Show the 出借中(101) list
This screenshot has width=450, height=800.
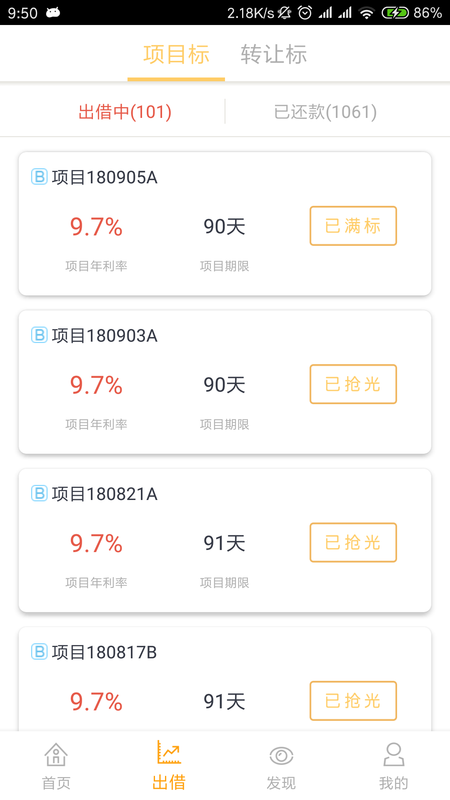pyautogui.click(x=125, y=112)
